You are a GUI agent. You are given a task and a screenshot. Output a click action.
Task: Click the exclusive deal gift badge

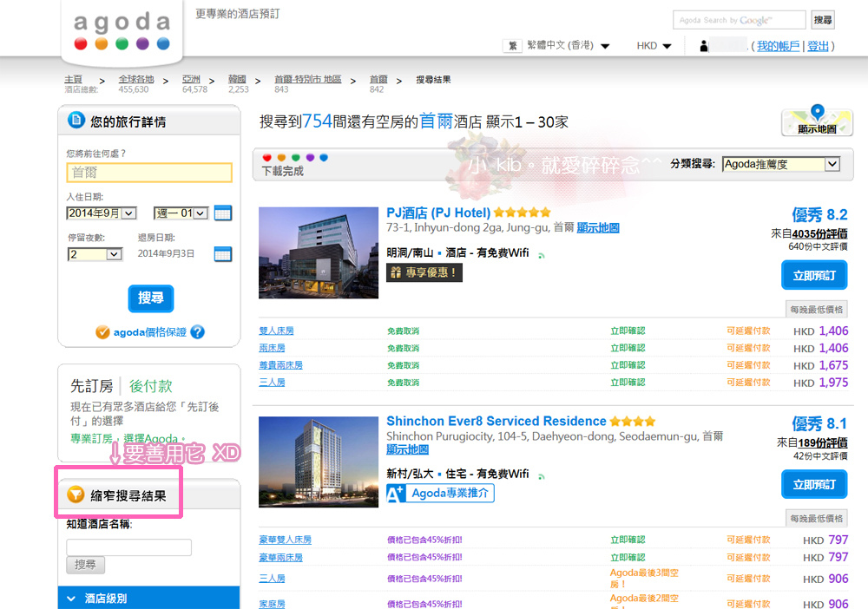(424, 272)
